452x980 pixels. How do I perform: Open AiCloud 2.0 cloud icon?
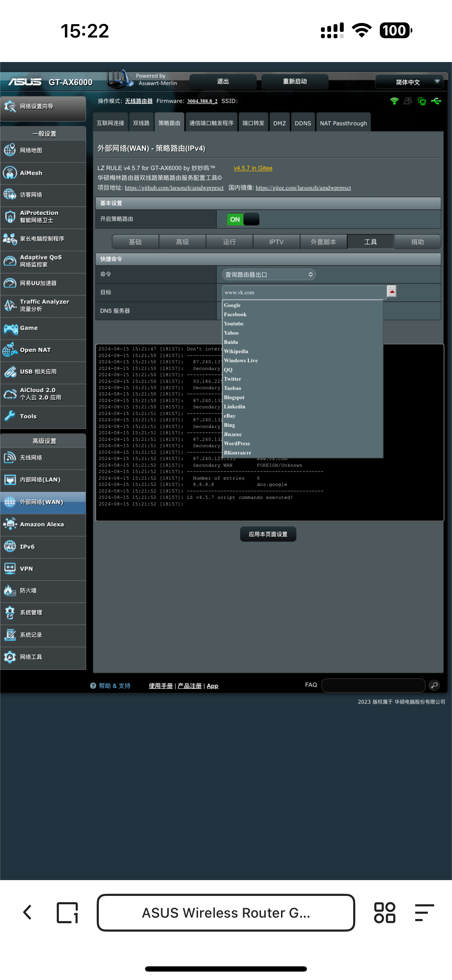[10, 394]
